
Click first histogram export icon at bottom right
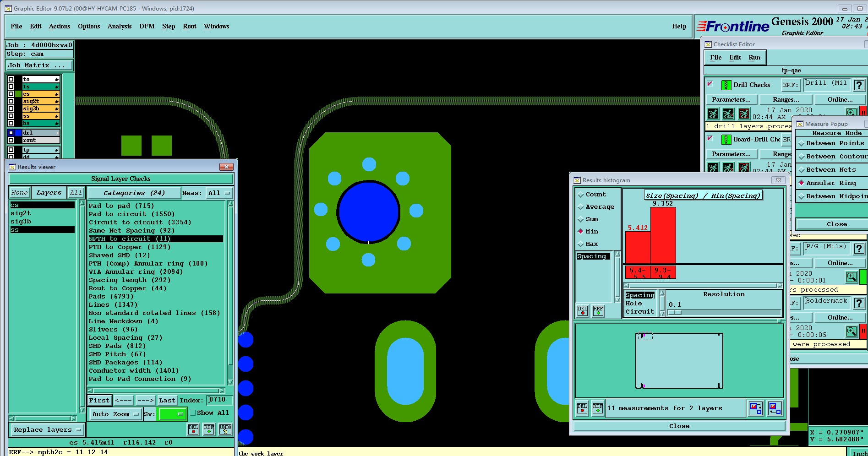tap(756, 408)
